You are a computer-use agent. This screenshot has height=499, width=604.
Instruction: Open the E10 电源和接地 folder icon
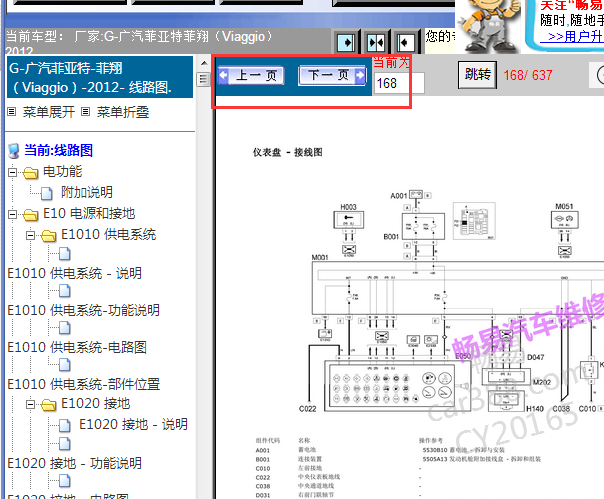(x=30, y=215)
